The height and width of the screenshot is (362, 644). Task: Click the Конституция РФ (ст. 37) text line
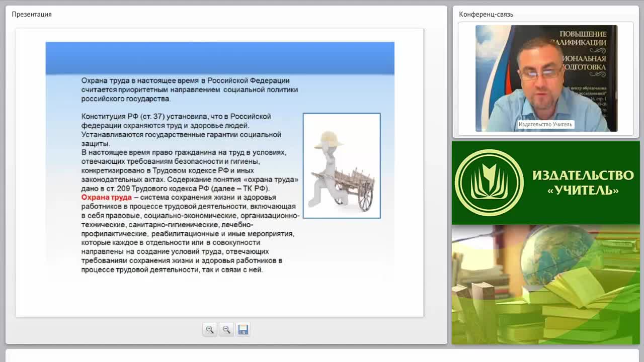176,116
